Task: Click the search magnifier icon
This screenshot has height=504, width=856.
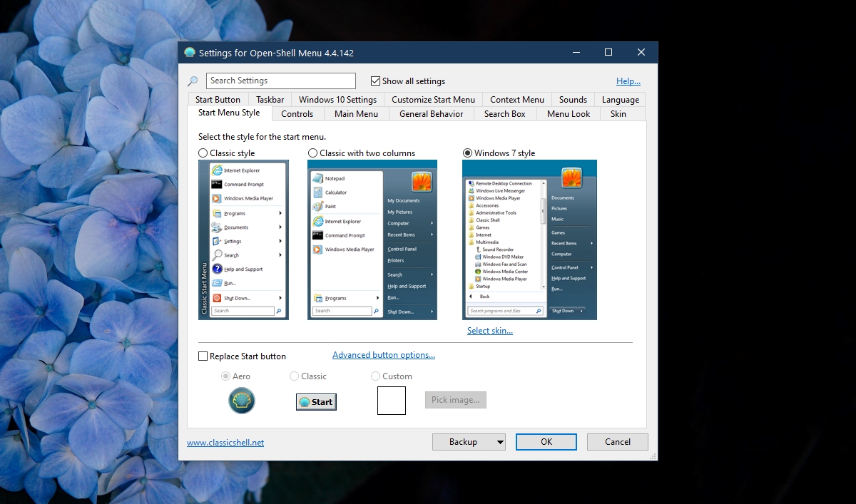Action: 193,81
